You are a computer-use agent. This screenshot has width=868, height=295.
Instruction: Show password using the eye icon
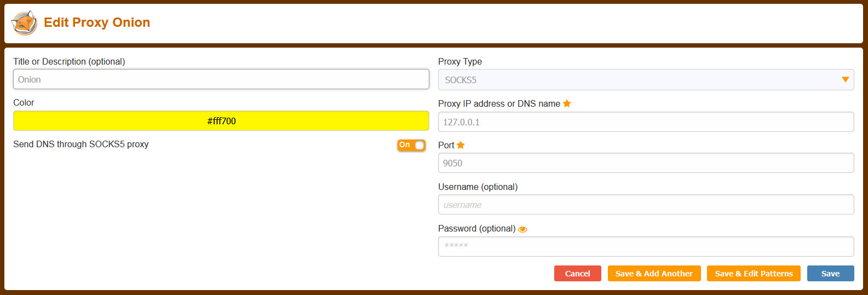tap(522, 229)
